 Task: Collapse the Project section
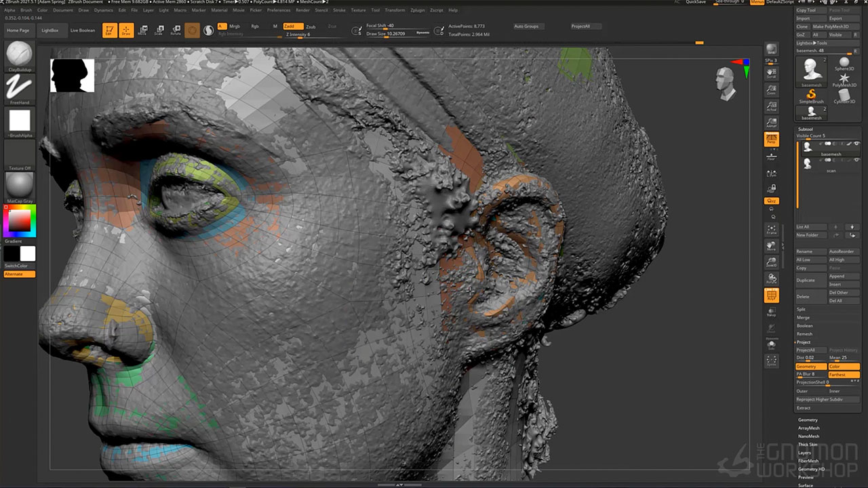pyautogui.click(x=804, y=342)
